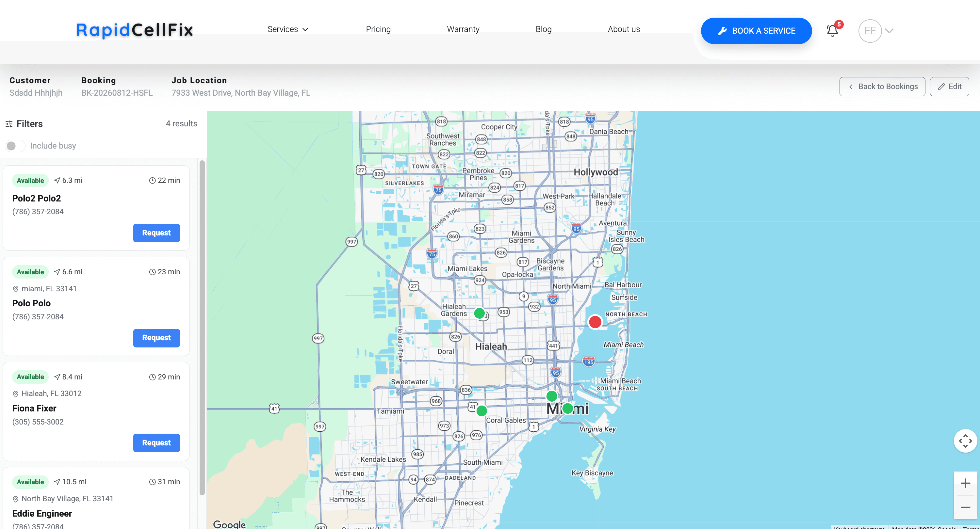Viewport: 980px width, 529px height.
Task: Click the miami, FL 33141 location
Action: [44, 289]
